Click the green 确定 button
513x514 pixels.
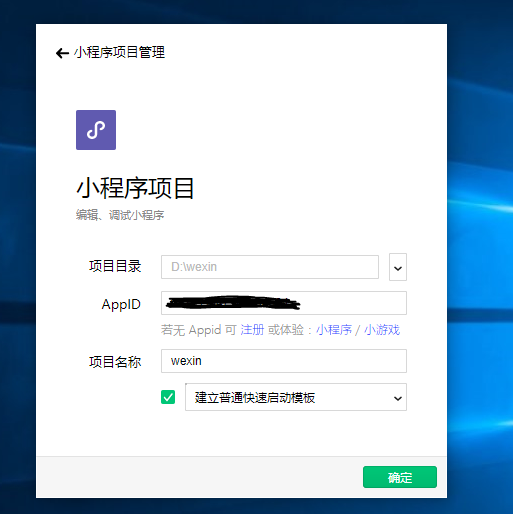400,477
